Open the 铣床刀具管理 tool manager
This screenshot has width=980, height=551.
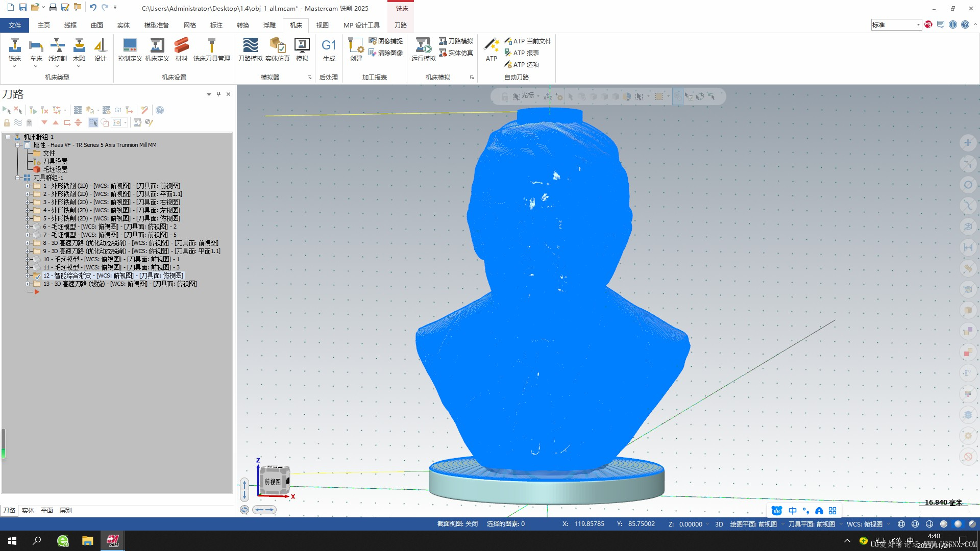[x=211, y=49]
